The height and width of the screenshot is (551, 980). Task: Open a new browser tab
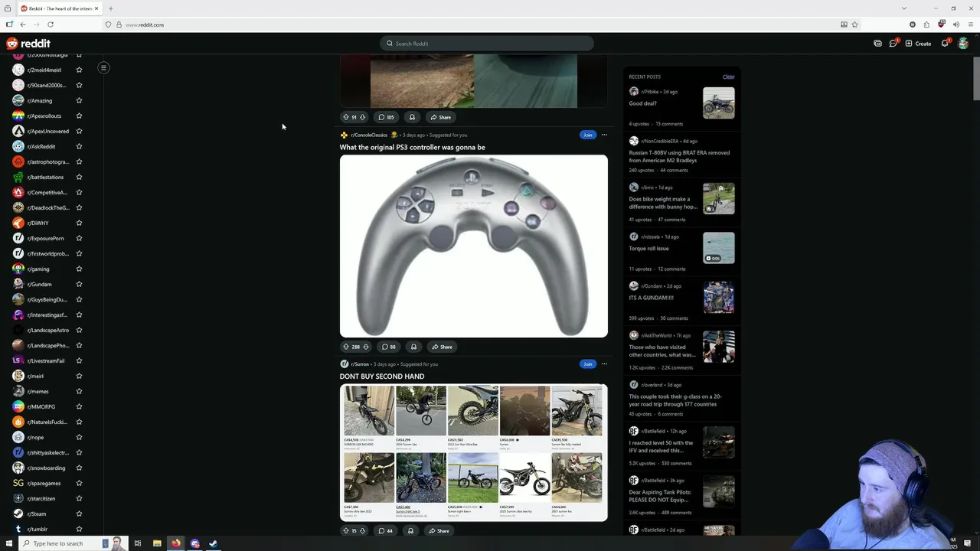tap(110, 8)
